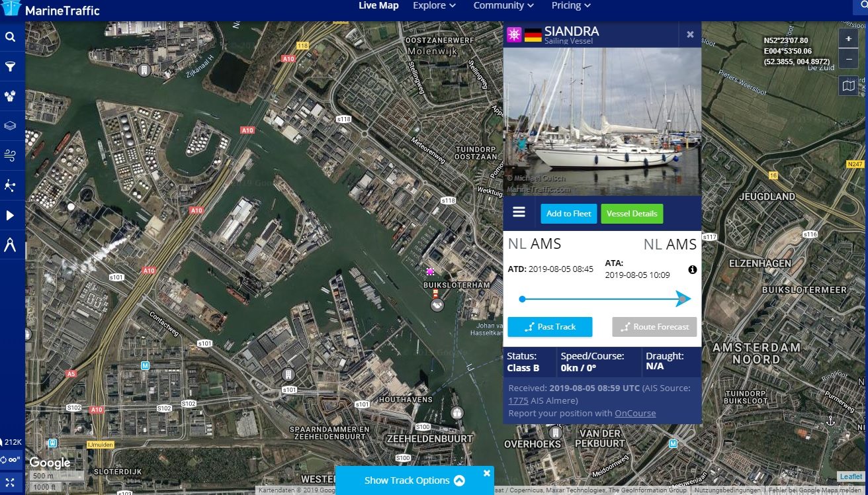The width and height of the screenshot is (868, 495).
Task: Click the Past Track button
Action: 550,327
